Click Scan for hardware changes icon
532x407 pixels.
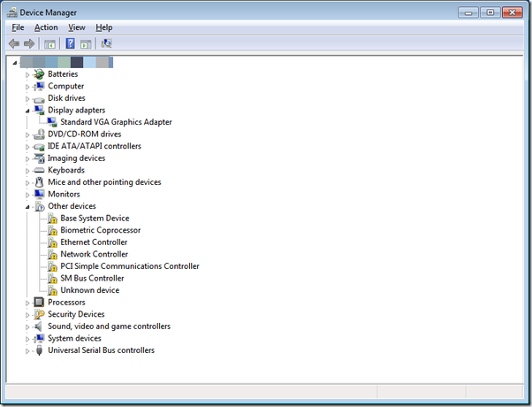coord(107,43)
